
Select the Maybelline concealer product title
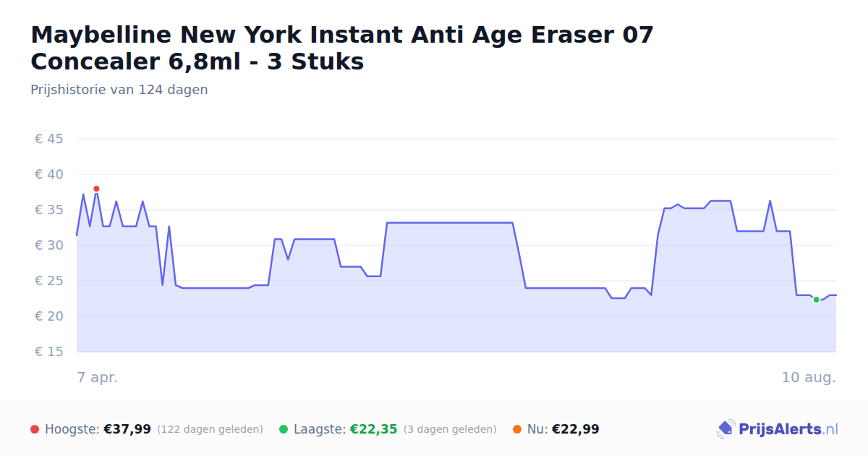click(342, 48)
